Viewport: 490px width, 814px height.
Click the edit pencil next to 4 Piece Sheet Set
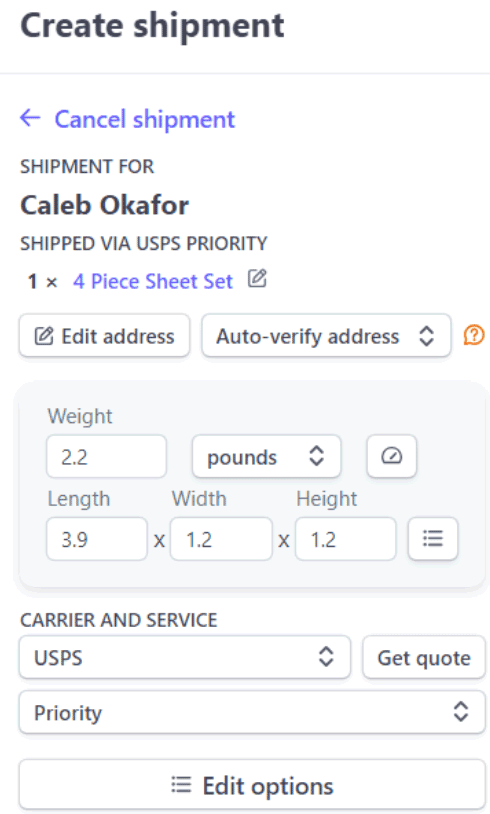[x=257, y=279]
